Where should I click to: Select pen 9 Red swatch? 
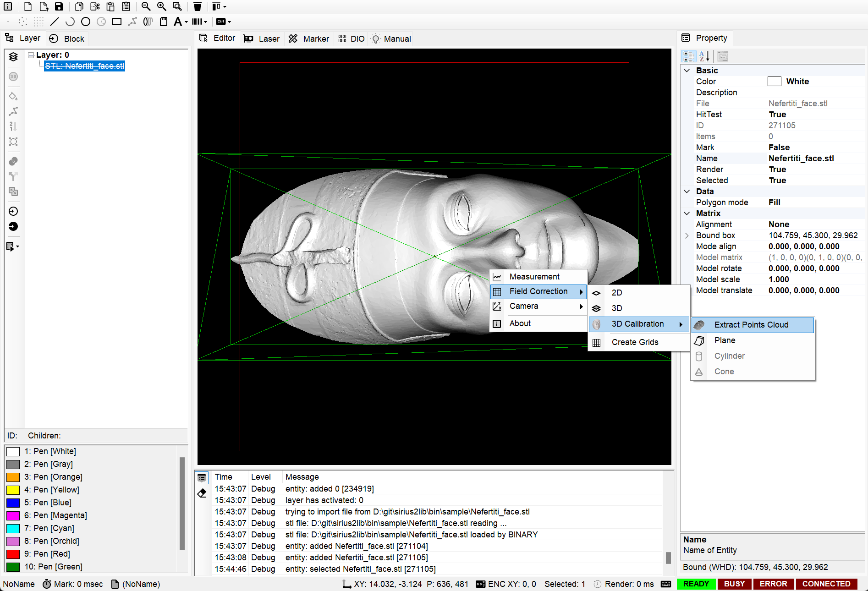tap(13, 554)
